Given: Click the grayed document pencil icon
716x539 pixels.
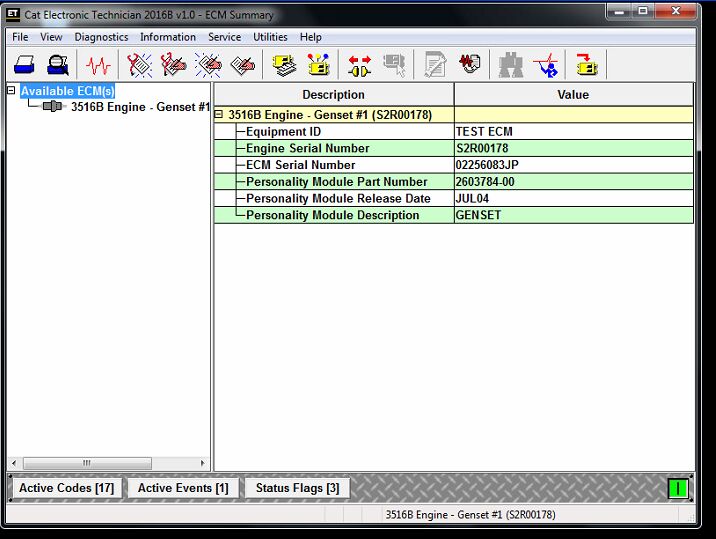Looking at the screenshot, I should point(435,65).
